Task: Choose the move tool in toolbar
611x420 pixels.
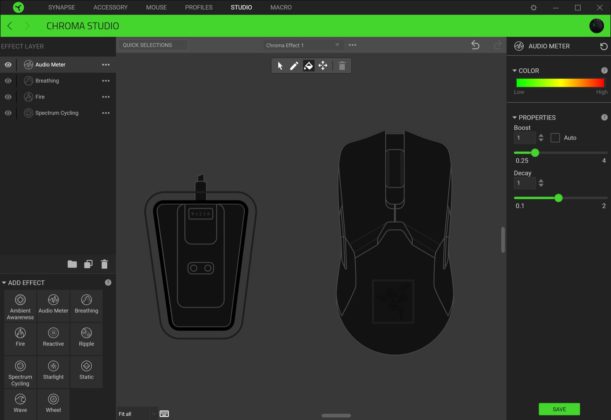Action: click(323, 65)
